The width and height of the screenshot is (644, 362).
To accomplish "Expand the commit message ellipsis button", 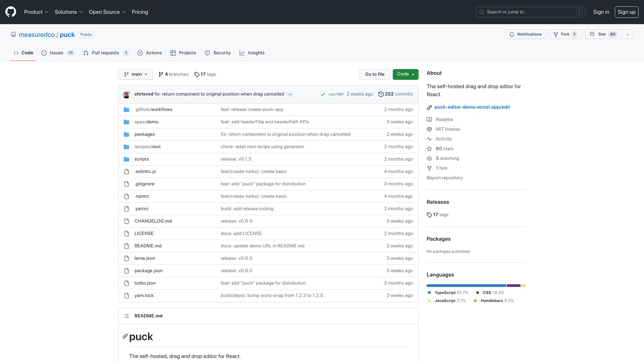I will point(290,95).
